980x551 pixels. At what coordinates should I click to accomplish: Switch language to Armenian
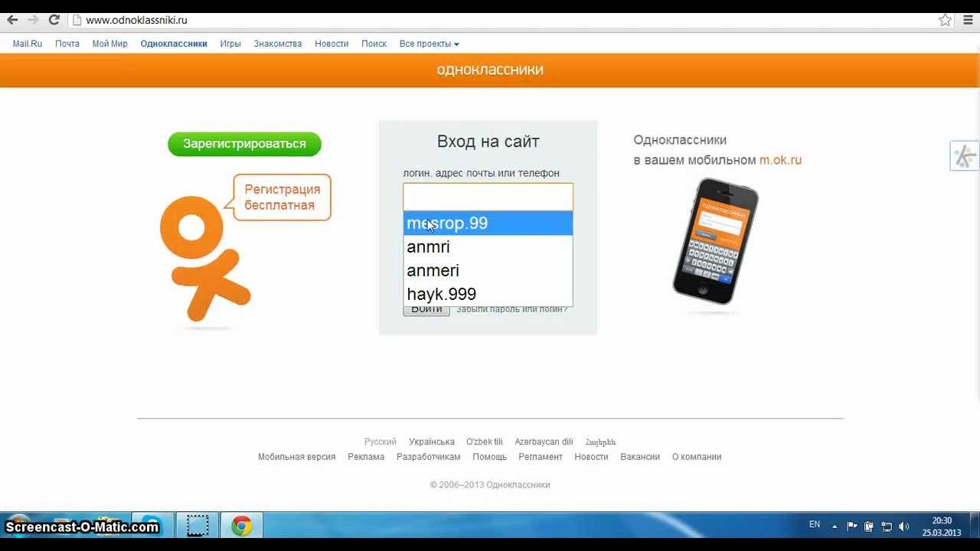tap(600, 442)
